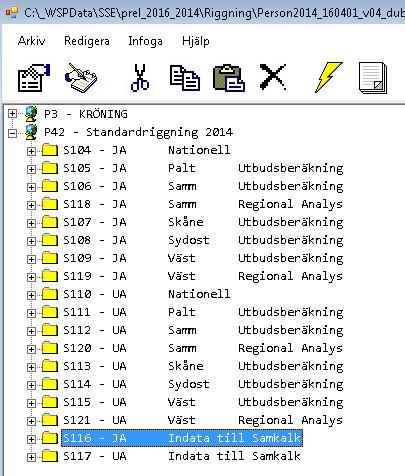Viewport: 405px width, 476px height.
Task: Click the stacked pages report icon
Action: [x=373, y=78]
